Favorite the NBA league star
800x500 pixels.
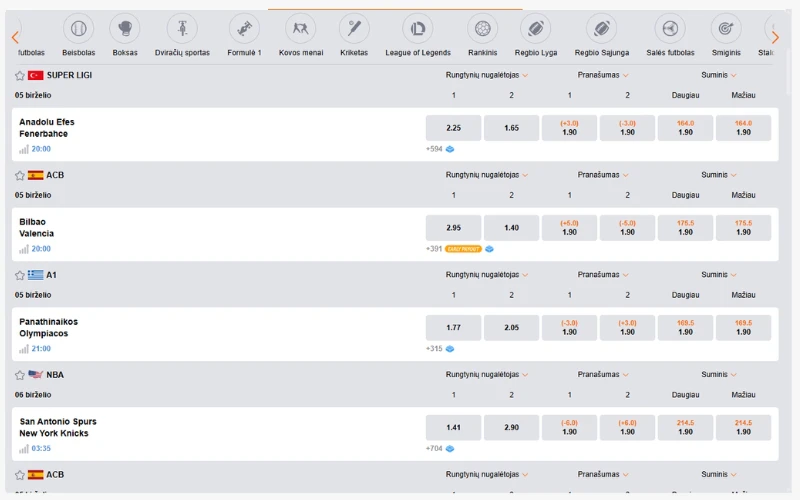[x=20, y=376]
